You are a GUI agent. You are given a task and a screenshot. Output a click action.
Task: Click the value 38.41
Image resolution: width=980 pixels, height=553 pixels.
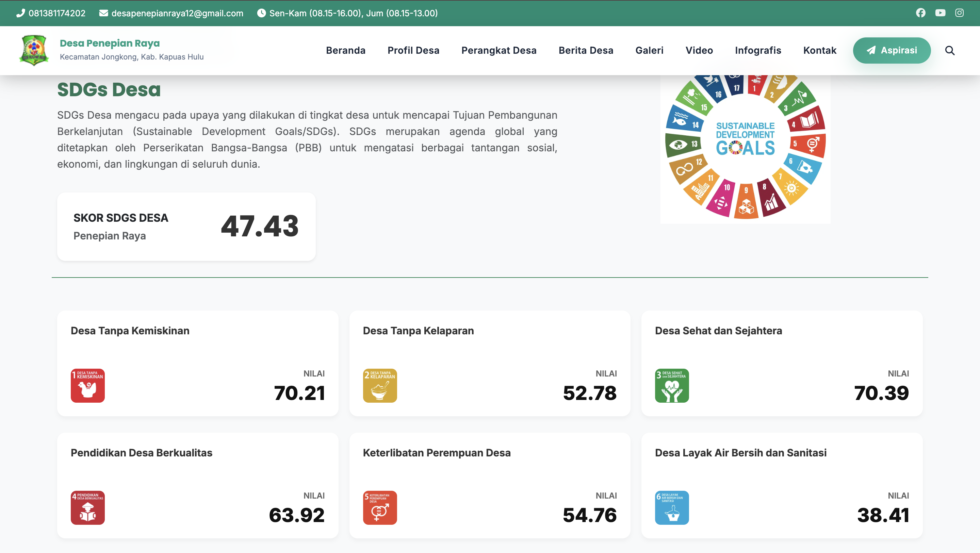pos(883,515)
